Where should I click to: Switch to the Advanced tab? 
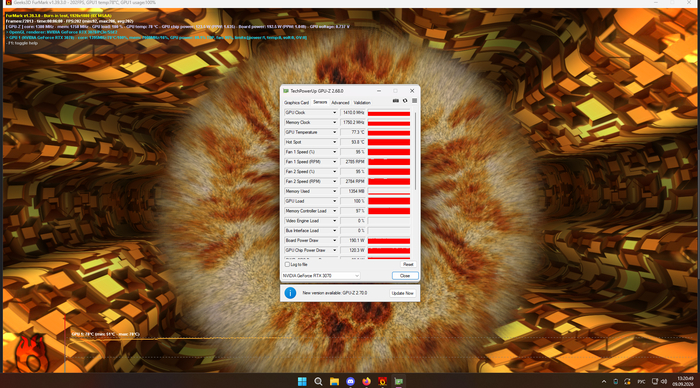pos(340,103)
